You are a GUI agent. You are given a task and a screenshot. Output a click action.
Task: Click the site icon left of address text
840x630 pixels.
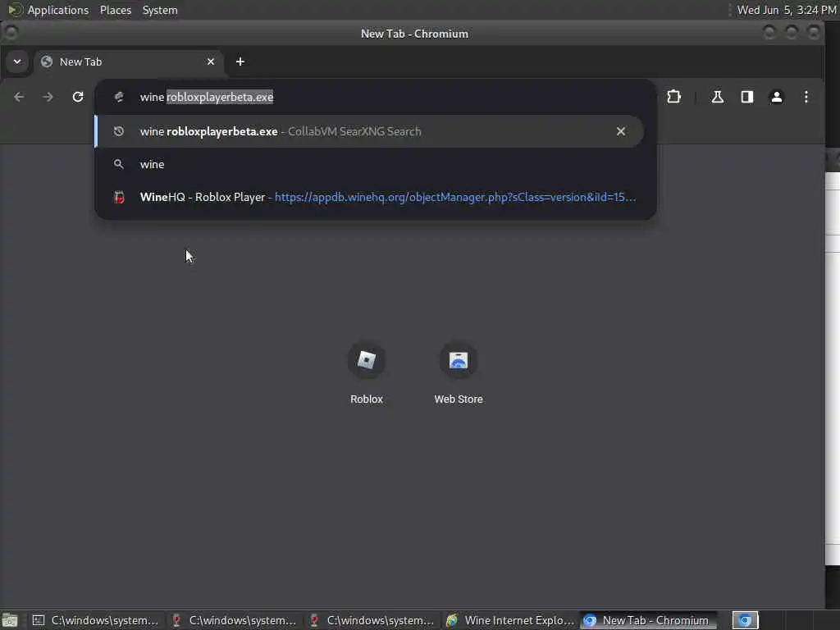click(119, 97)
